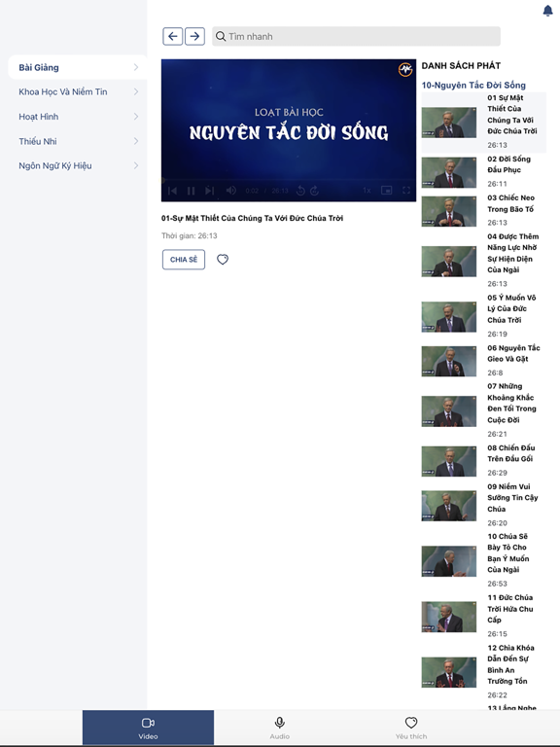
Task: Click the DANH SÁCH PHÁT heading
Action: pos(461,66)
